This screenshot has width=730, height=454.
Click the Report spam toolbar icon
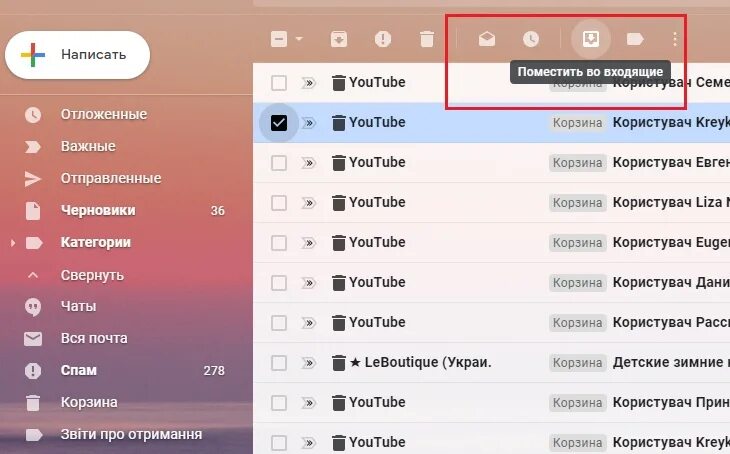tap(383, 39)
